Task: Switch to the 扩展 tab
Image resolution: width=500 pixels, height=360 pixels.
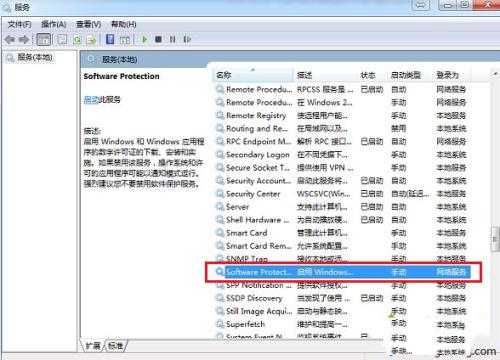Action: (x=93, y=346)
